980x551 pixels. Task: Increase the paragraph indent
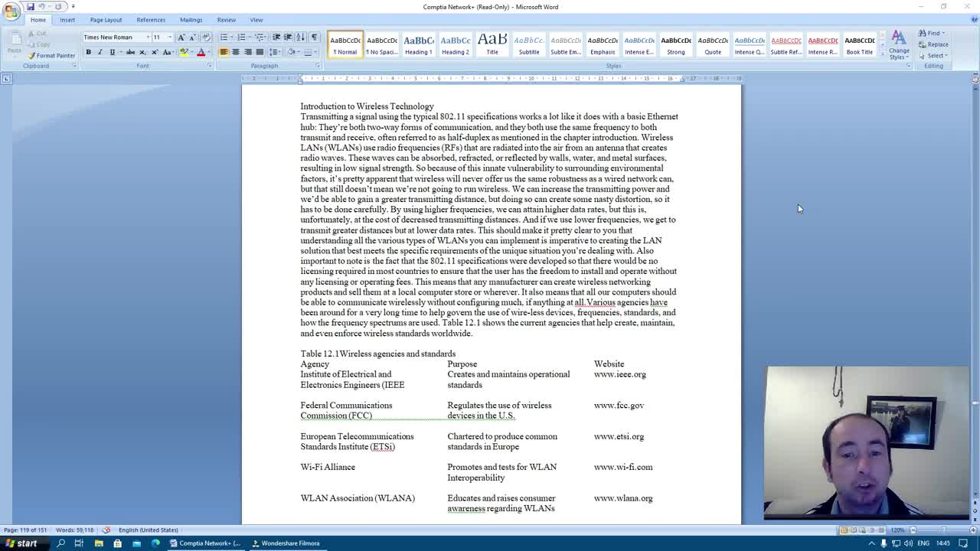pos(288,37)
